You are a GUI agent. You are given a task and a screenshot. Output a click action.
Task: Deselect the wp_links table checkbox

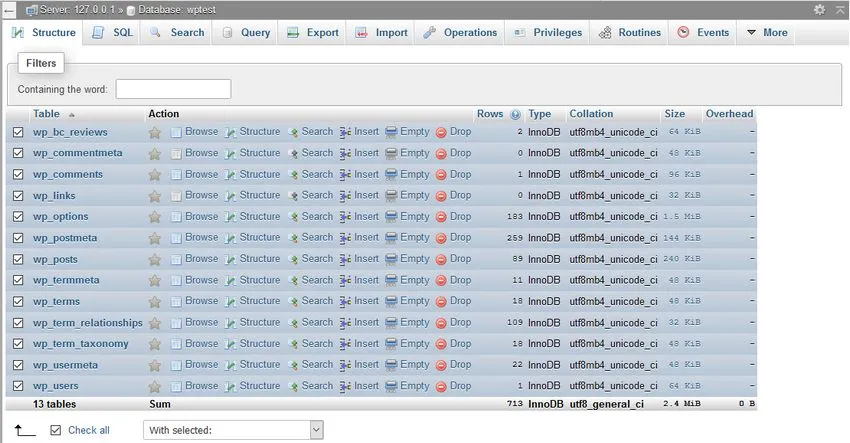coord(18,195)
